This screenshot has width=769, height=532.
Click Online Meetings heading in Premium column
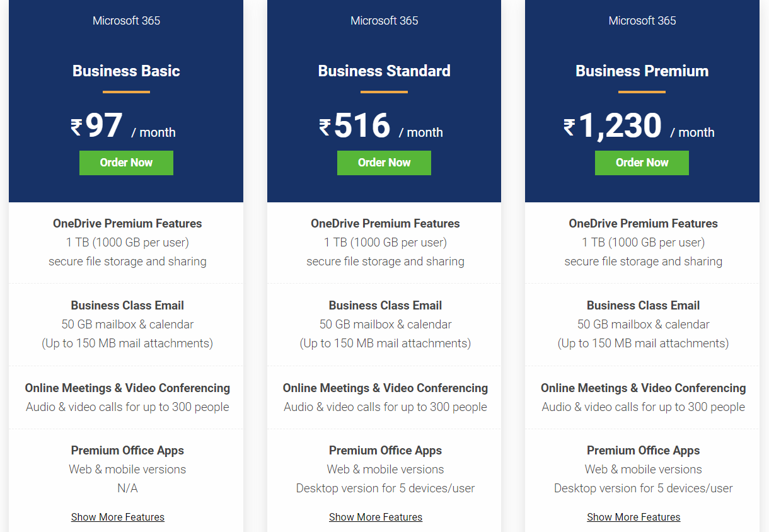(x=643, y=388)
